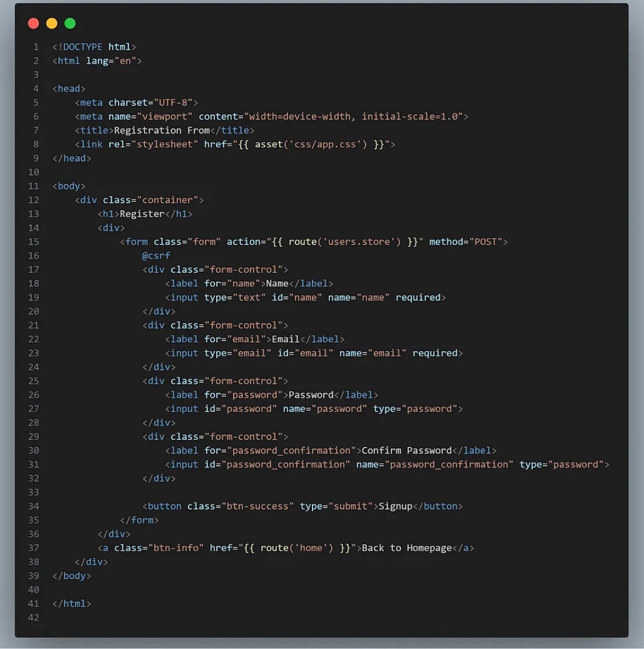
Task: Click the stylesheet link tag on line 8
Action: [234, 144]
